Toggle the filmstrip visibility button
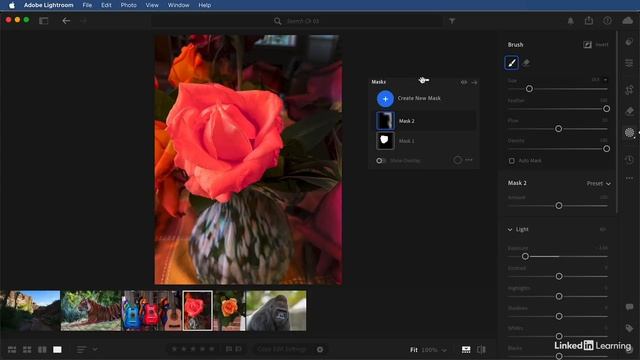Viewport: 640px width, 360px height. point(466,349)
